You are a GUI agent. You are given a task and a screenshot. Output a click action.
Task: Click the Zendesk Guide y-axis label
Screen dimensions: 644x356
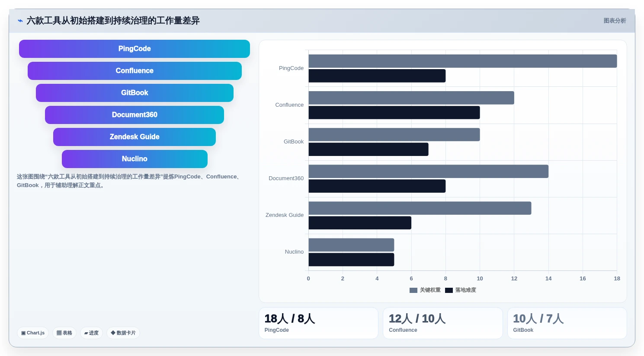point(285,215)
